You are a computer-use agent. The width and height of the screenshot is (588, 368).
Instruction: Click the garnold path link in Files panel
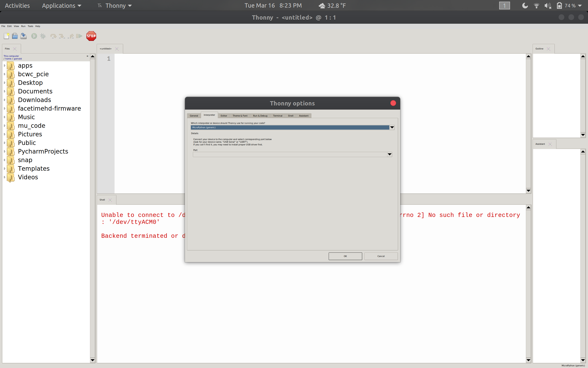[18, 59]
